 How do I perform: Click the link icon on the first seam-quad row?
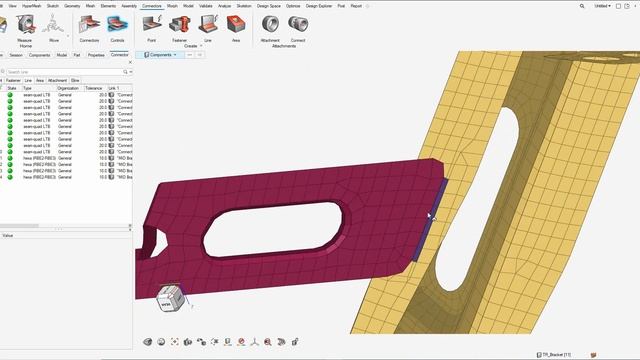pos(111,95)
